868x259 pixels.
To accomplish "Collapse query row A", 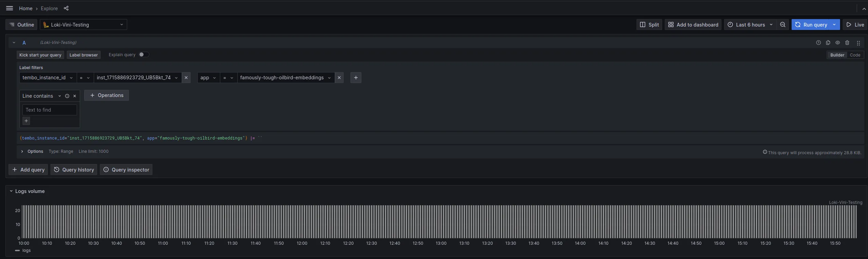I will pyautogui.click(x=14, y=43).
